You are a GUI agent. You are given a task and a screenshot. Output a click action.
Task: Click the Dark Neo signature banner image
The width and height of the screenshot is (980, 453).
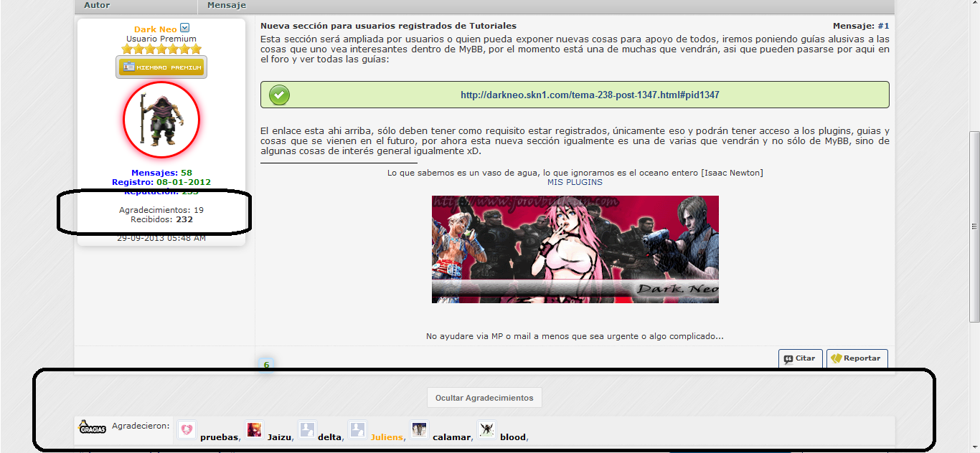click(x=575, y=249)
